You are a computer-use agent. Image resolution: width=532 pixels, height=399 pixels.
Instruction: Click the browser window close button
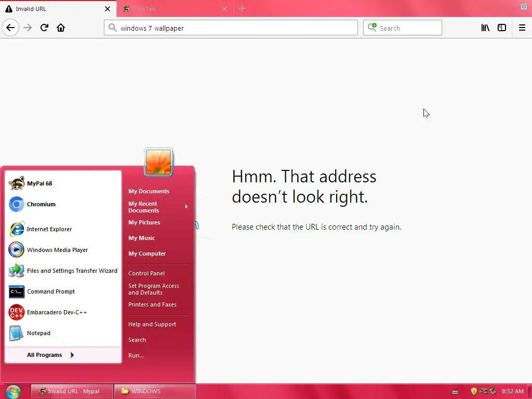pos(524,6)
